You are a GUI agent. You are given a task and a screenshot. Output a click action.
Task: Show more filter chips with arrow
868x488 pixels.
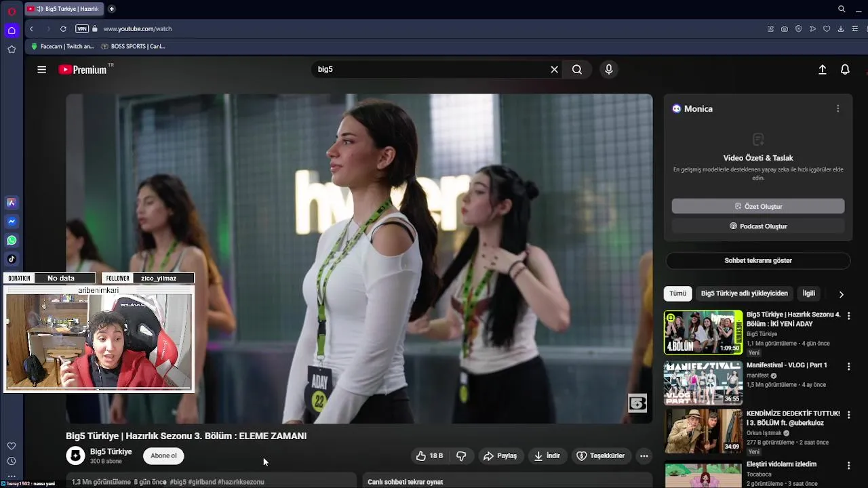841,294
